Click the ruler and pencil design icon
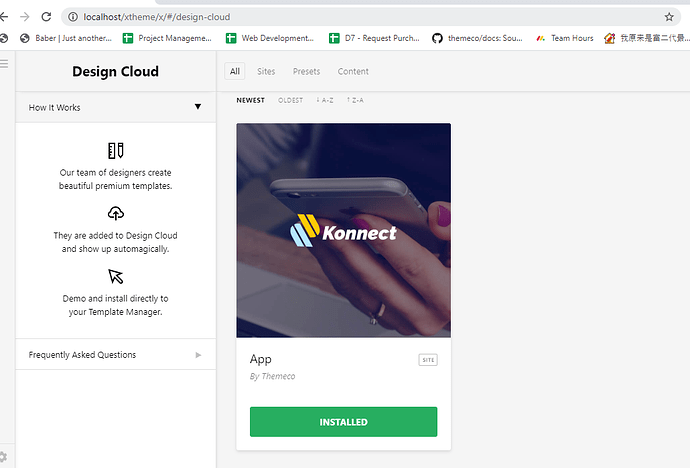 116,150
